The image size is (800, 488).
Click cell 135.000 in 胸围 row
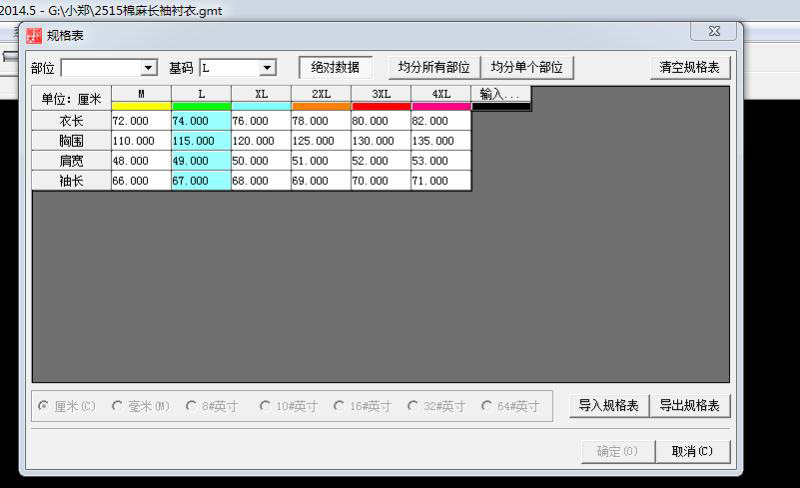(x=441, y=141)
